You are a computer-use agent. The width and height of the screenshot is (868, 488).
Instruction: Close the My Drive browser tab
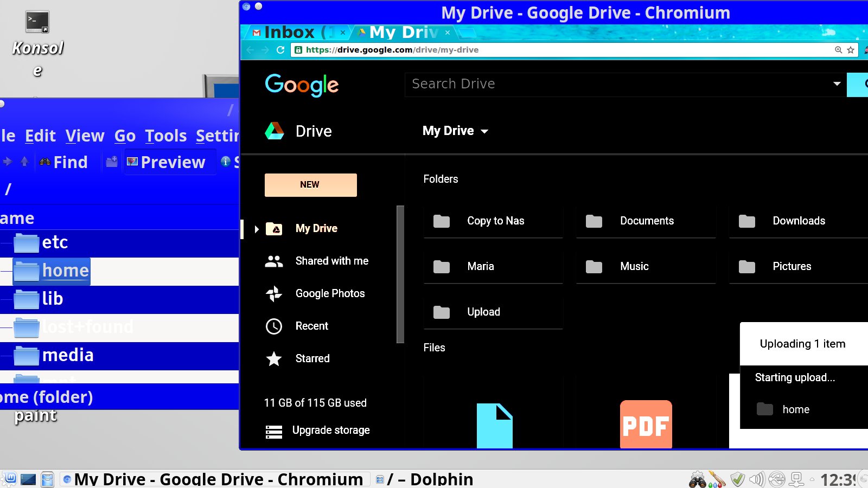pyautogui.click(x=448, y=33)
